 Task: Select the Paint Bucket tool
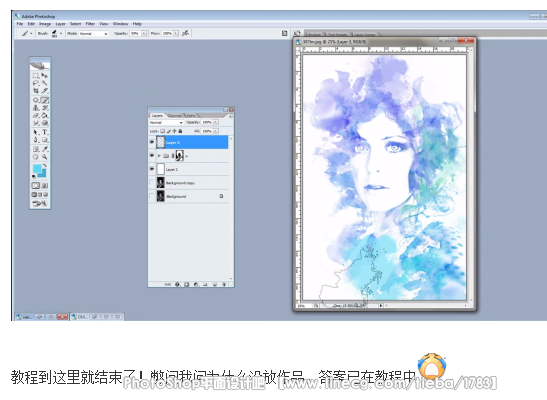click(45, 115)
